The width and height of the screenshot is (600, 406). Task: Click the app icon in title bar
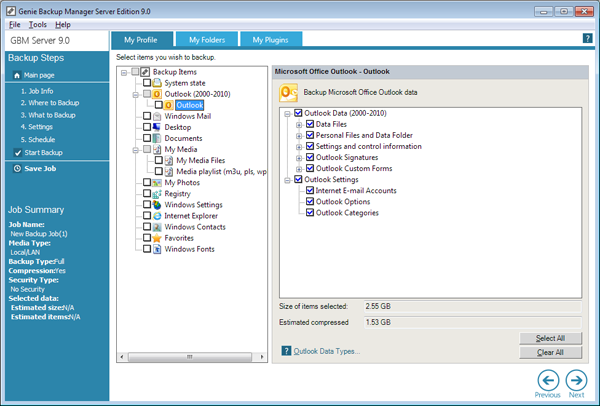click(x=11, y=11)
